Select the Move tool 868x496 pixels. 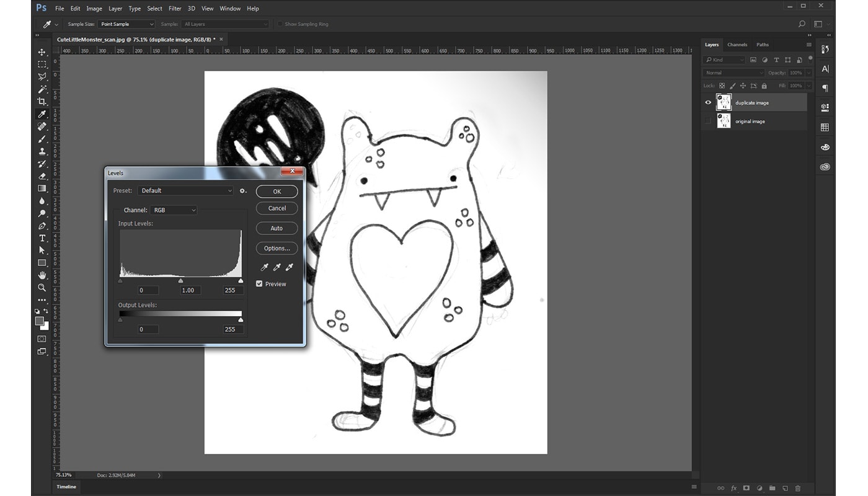coord(42,52)
